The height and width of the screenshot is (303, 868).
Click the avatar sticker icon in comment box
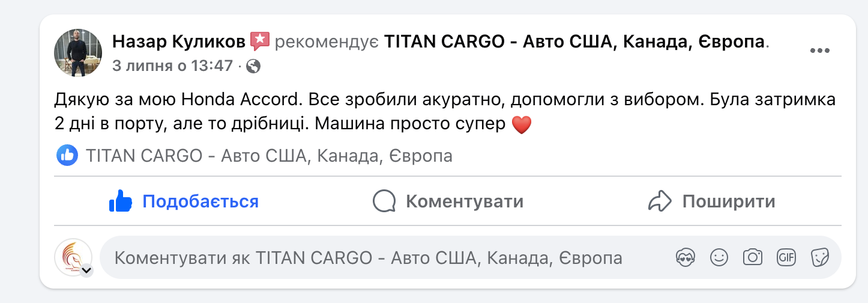point(685,258)
